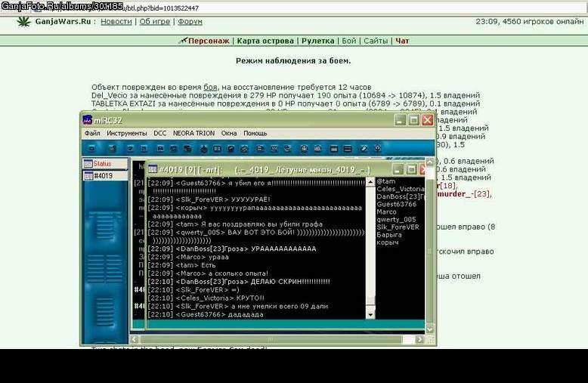This screenshot has height=383, width=588.
Task: Click the last mIRC toolbar icon
Action: point(377,149)
